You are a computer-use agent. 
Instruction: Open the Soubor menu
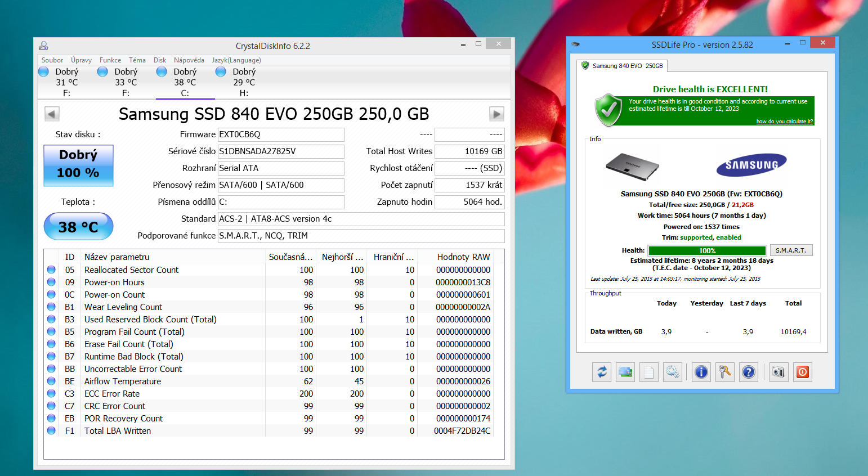[52, 60]
